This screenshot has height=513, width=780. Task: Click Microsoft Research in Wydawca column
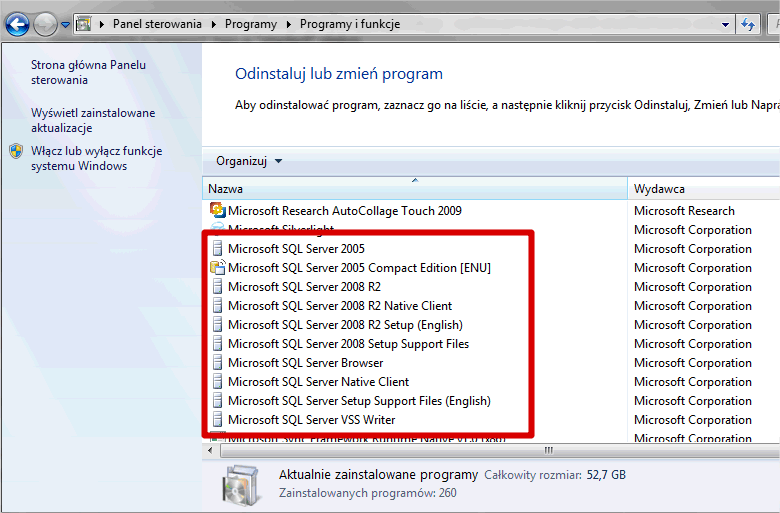pyautogui.click(x=684, y=210)
